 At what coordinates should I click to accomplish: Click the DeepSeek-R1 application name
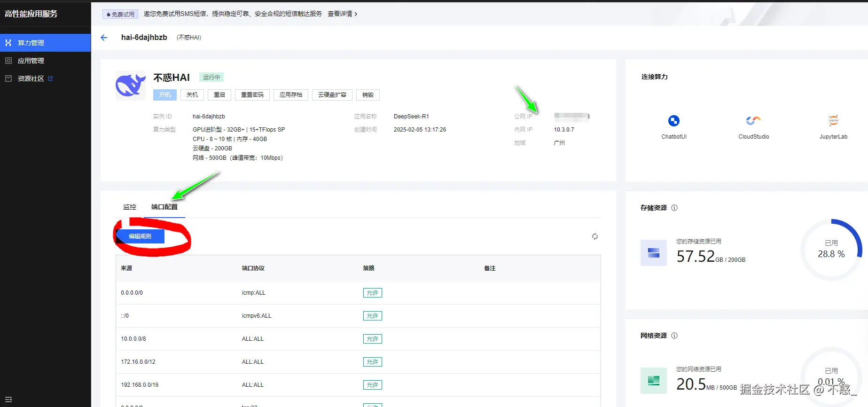[x=411, y=117]
